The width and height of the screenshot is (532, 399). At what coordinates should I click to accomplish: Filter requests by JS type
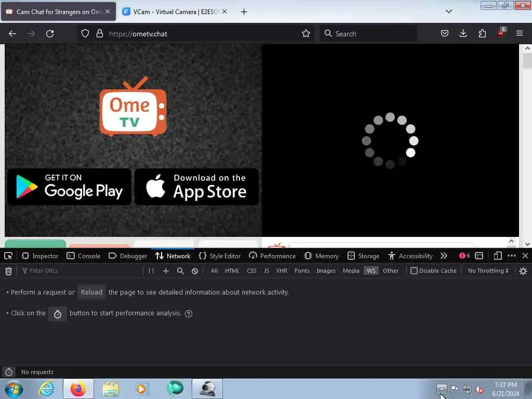tap(267, 271)
